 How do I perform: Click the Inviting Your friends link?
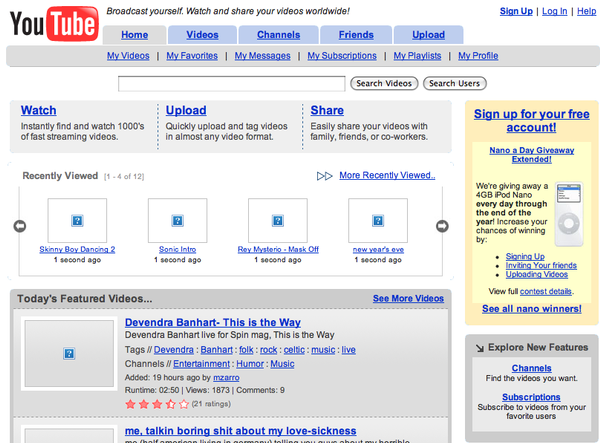tap(541, 265)
